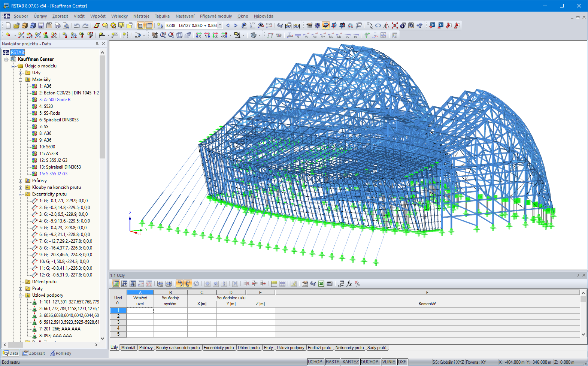The image size is (588, 366).
Task: Open the Nápověda menu
Action: point(263,16)
